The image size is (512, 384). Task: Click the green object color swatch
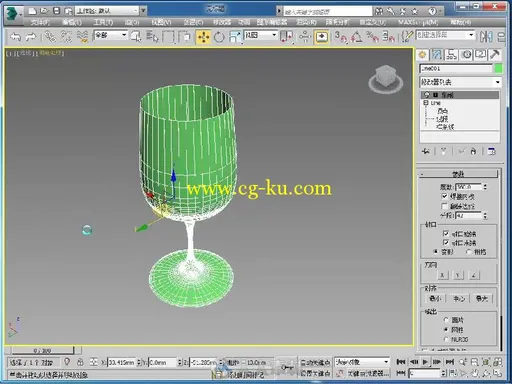click(498, 68)
